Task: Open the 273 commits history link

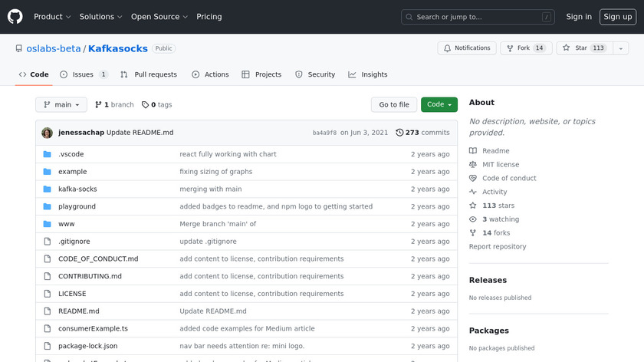Action: click(422, 133)
